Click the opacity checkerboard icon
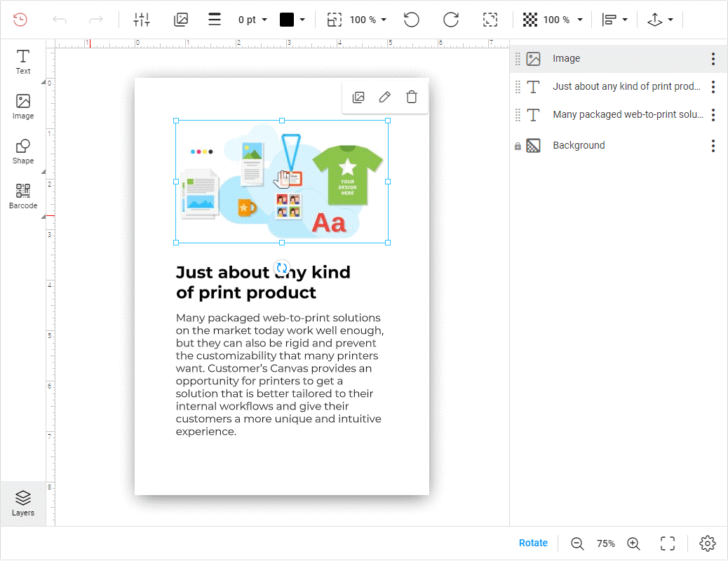728x561 pixels. pos(530,20)
